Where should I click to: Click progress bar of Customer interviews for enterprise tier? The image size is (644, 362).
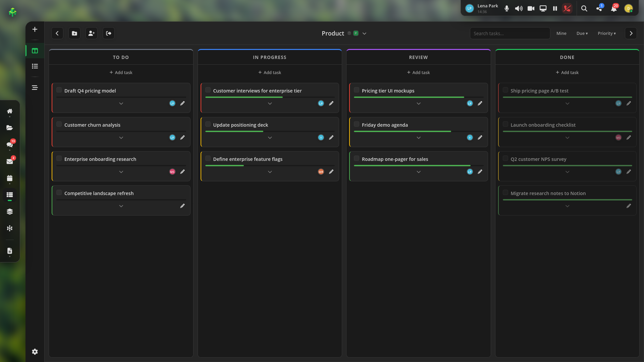270,97
